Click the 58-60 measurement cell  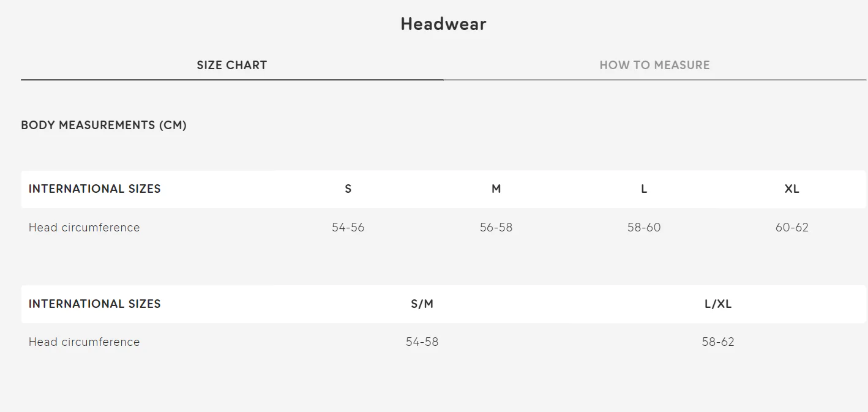pyautogui.click(x=644, y=227)
